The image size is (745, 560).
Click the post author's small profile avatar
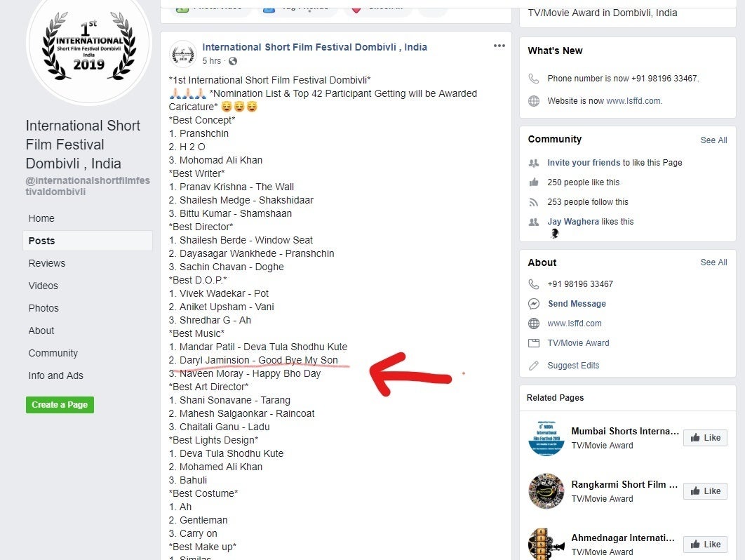tap(183, 53)
